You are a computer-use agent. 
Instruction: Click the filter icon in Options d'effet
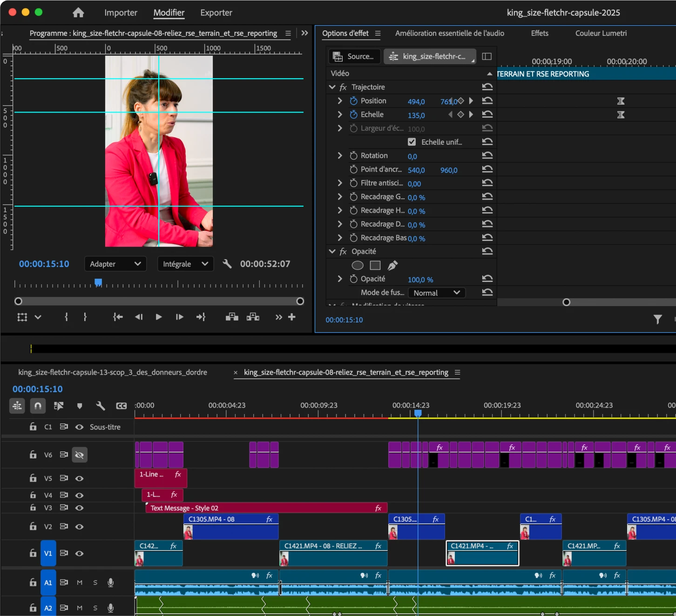(x=657, y=319)
